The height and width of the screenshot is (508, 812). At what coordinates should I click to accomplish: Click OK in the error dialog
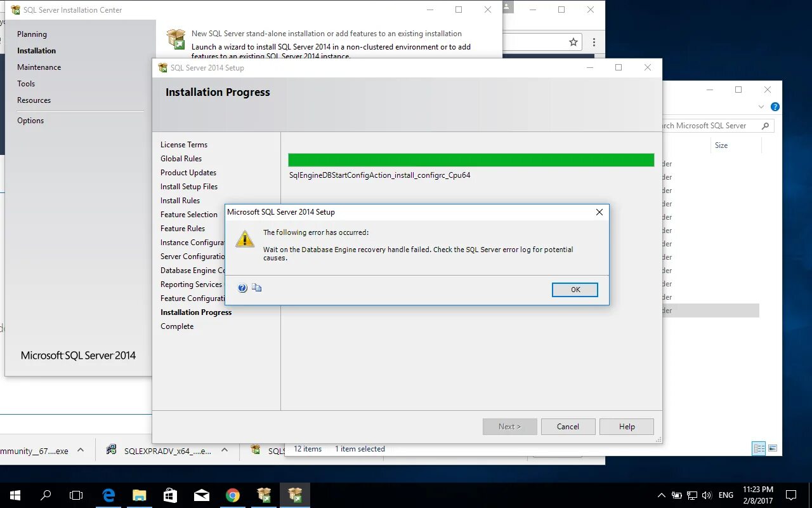point(575,290)
